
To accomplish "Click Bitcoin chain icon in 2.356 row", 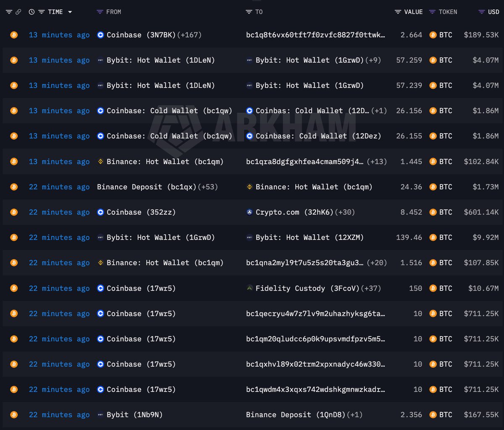I will (x=14, y=414).
